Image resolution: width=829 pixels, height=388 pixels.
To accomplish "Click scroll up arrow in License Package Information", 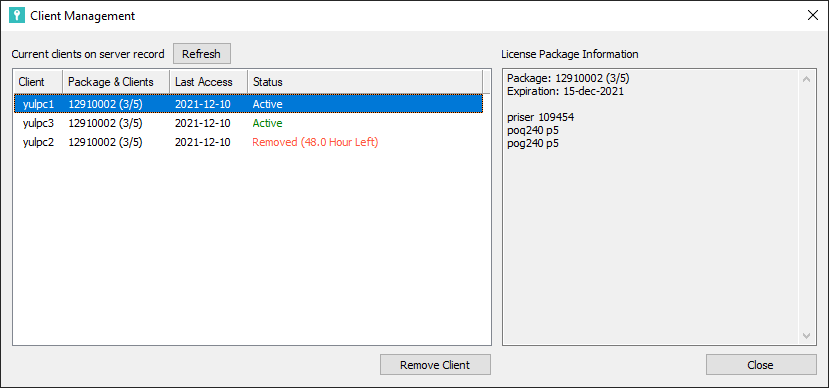I will (806, 79).
